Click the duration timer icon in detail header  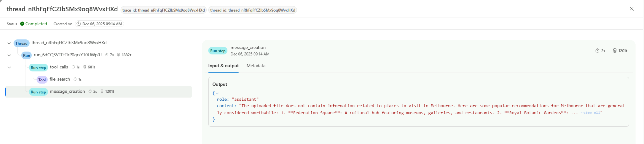(597, 51)
